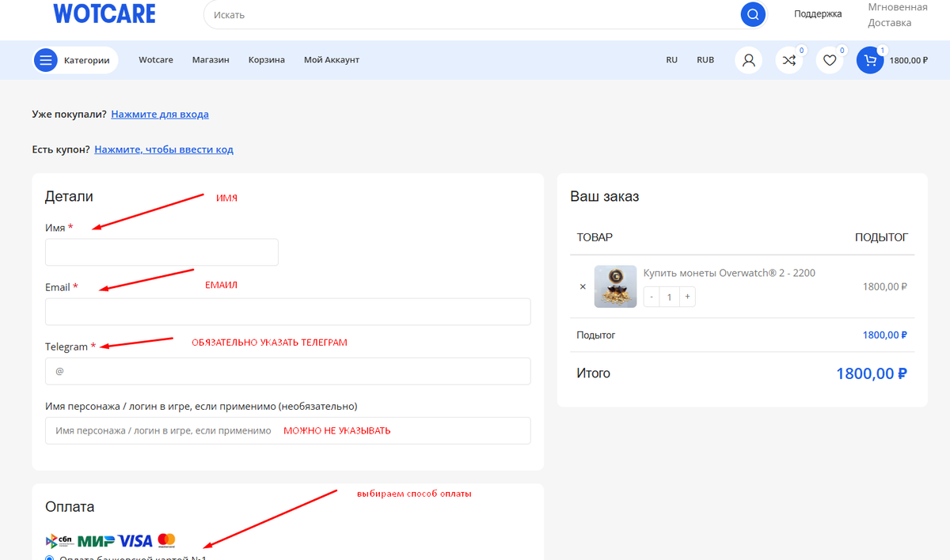This screenshot has height=560, width=950.
Task: Click the Ваш заказ heading
Action: (x=605, y=197)
